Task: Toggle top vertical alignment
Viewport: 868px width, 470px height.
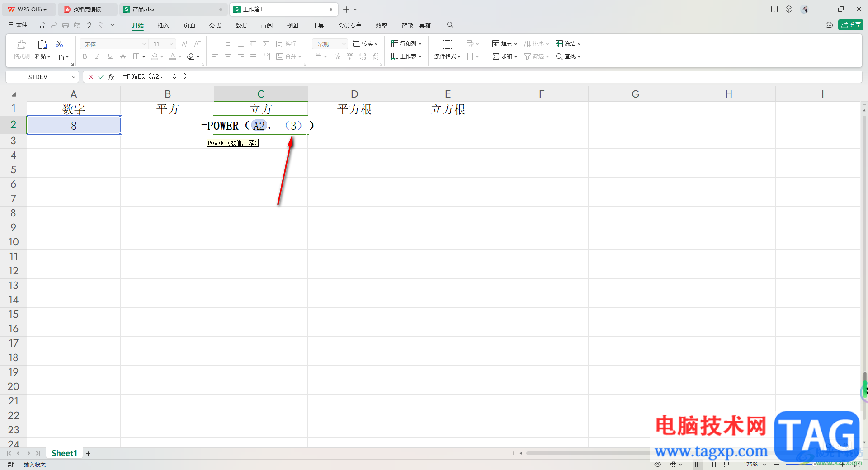Action: tap(216, 44)
